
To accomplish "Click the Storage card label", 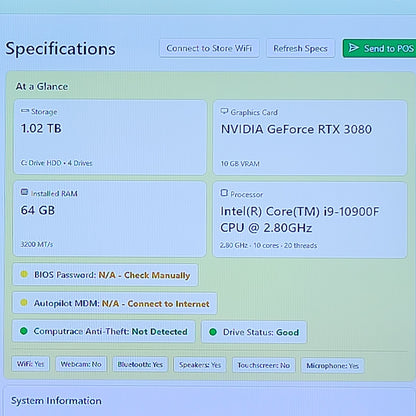I will 44,112.
